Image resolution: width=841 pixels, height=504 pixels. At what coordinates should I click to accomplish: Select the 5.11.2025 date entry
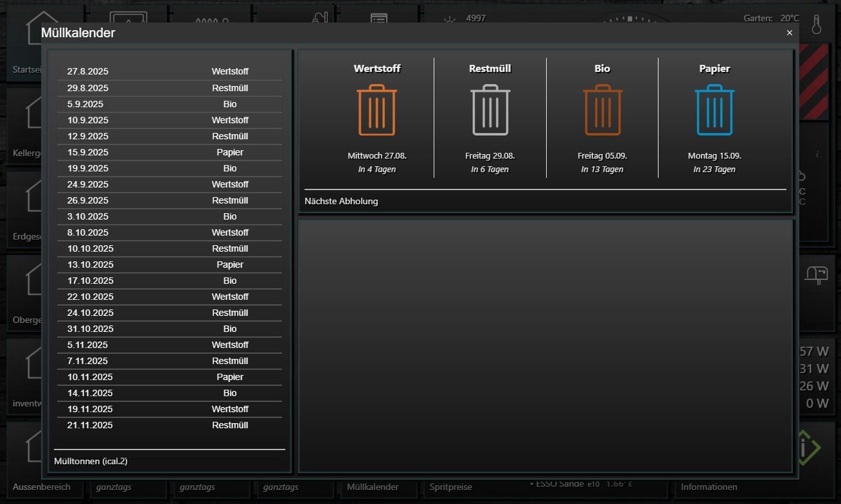[x=88, y=345]
